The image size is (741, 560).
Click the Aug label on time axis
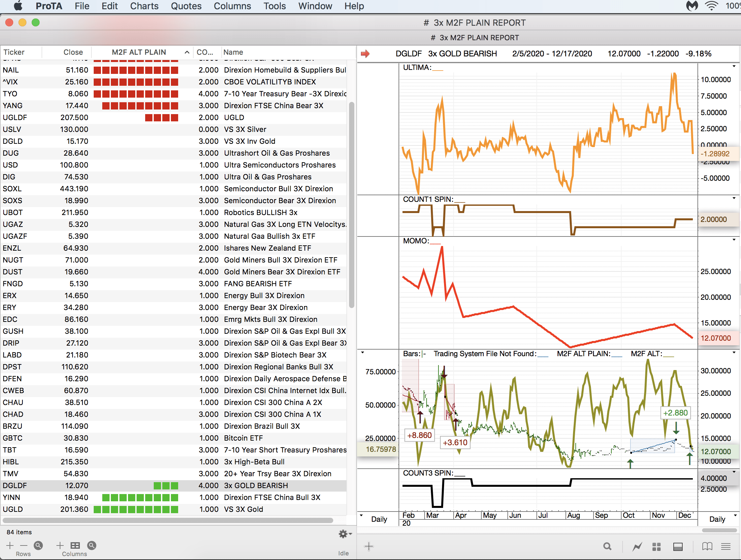click(573, 515)
